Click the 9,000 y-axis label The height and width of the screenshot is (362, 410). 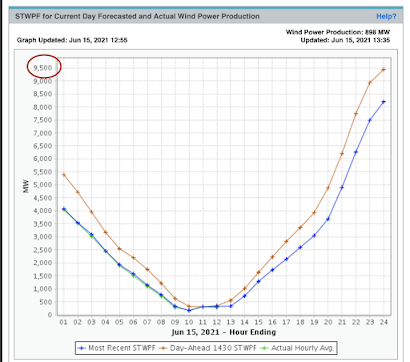pyautogui.click(x=42, y=81)
